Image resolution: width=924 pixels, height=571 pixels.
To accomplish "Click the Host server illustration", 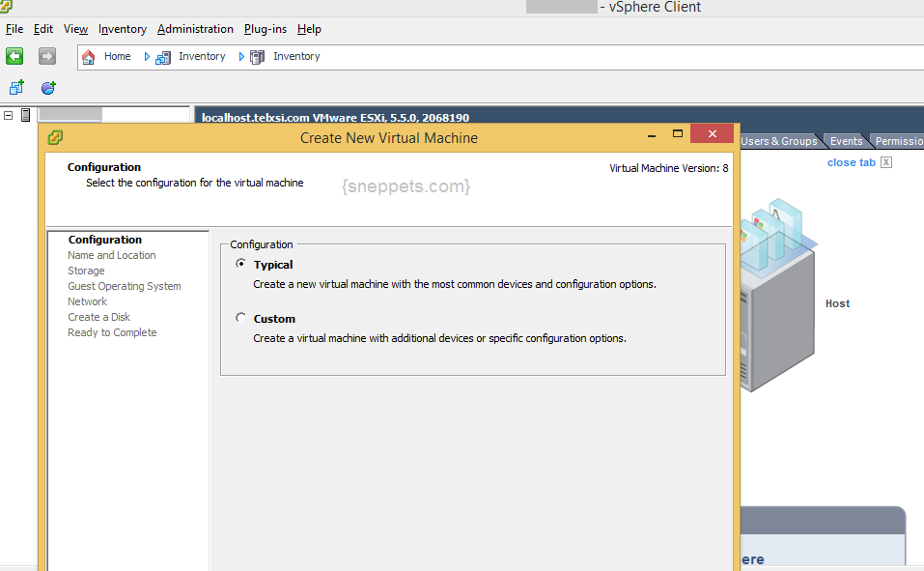I will coord(777,295).
